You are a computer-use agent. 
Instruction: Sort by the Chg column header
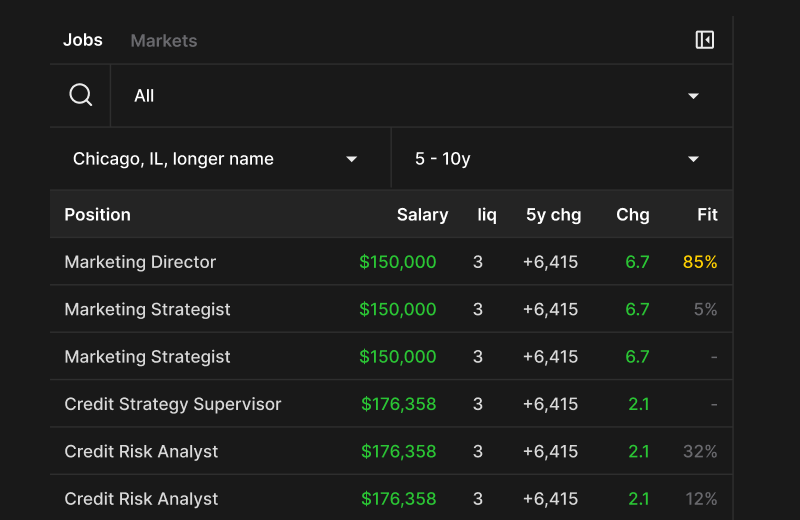point(632,214)
